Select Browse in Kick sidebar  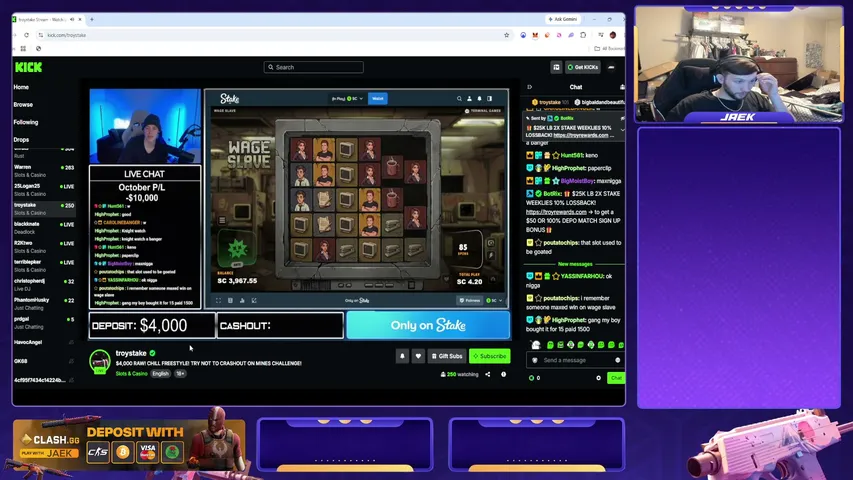point(23,104)
